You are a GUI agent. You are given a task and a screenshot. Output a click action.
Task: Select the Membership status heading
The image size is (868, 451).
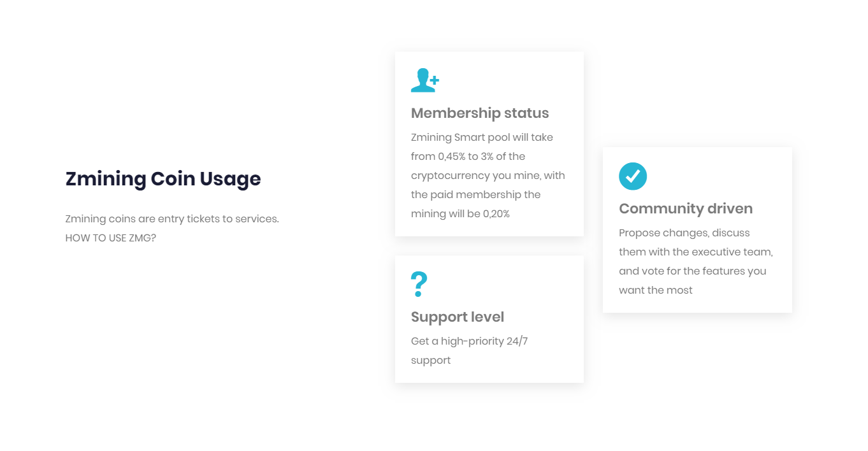[x=480, y=113]
